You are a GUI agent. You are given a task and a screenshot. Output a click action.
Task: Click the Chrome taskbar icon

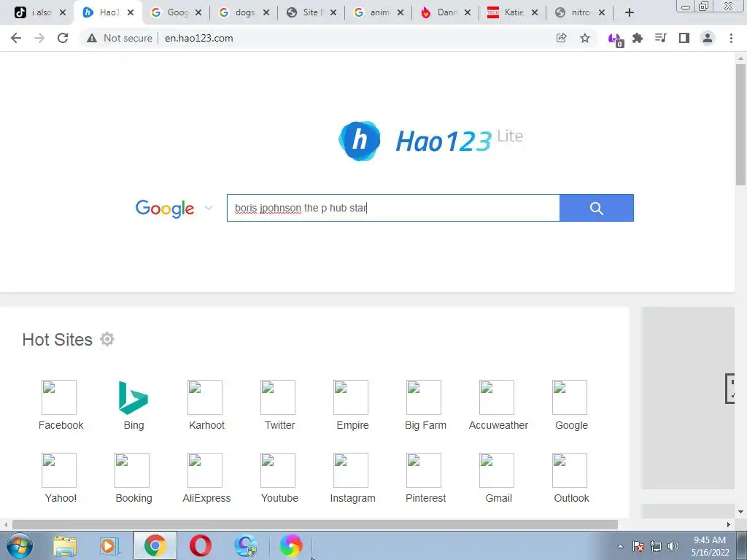click(x=155, y=545)
